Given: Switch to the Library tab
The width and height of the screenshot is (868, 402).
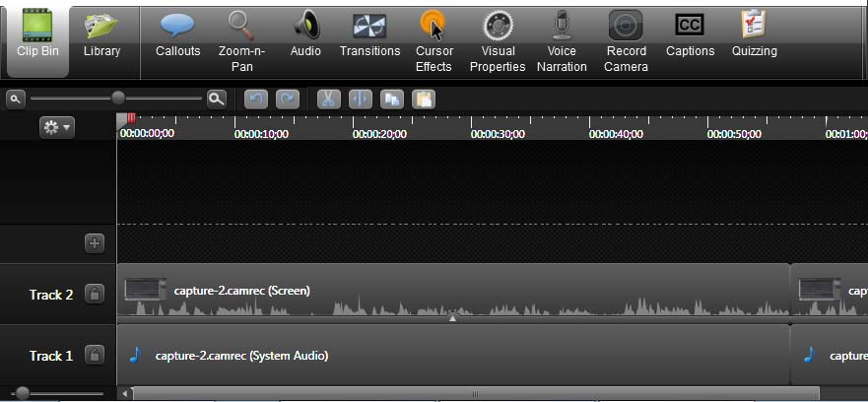Looking at the screenshot, I should pyautogui.click(x=101, y=37).
